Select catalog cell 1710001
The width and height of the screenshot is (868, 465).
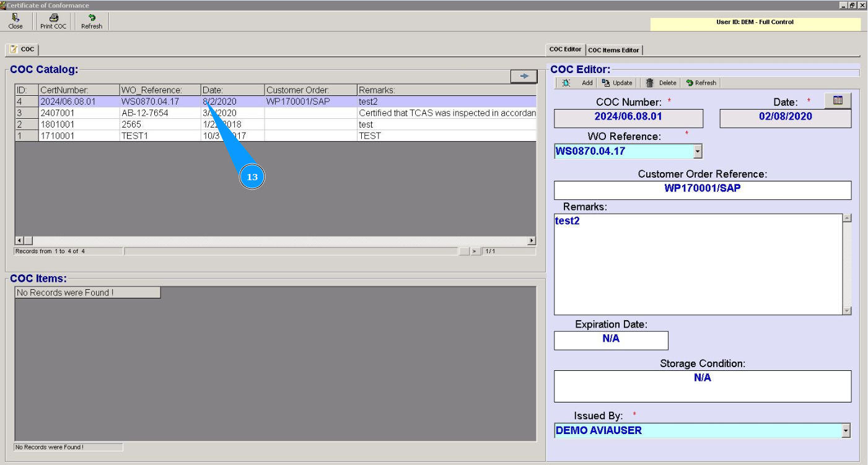coord(79,136)
